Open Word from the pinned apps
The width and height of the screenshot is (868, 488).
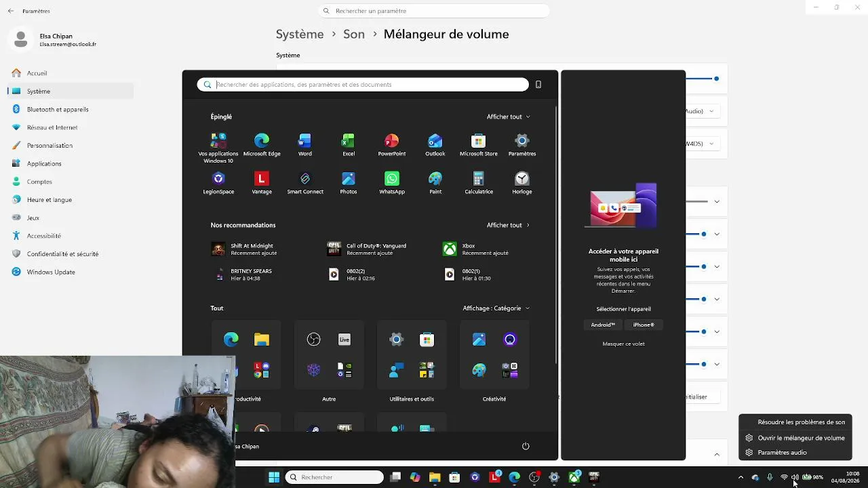click(x=305, y=144)
